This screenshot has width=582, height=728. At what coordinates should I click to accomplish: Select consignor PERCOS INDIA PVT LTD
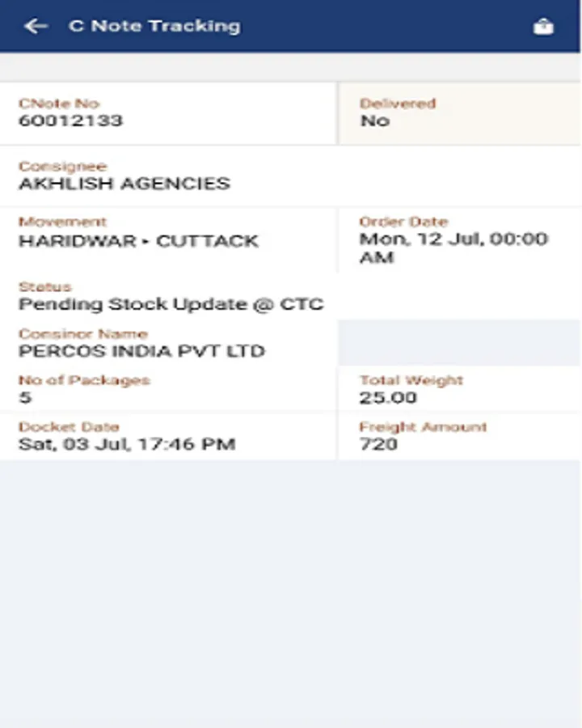pyautogui.click(x=141, y=351)
